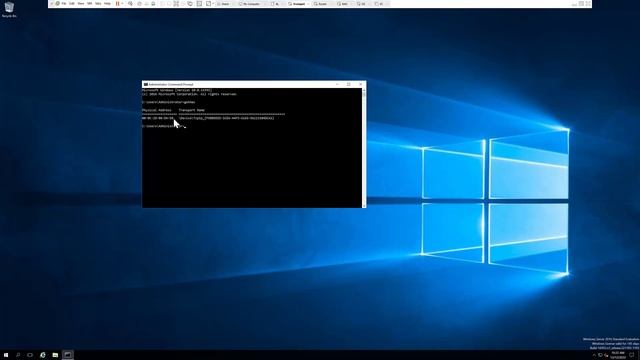Open the Help menu in VMware toolbar
Image resolution: width=640 pixels, height=360 pixels.
(107, 4)
